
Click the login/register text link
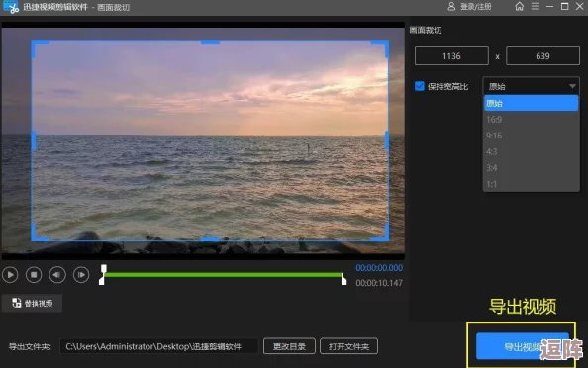(x=475, y=7)
